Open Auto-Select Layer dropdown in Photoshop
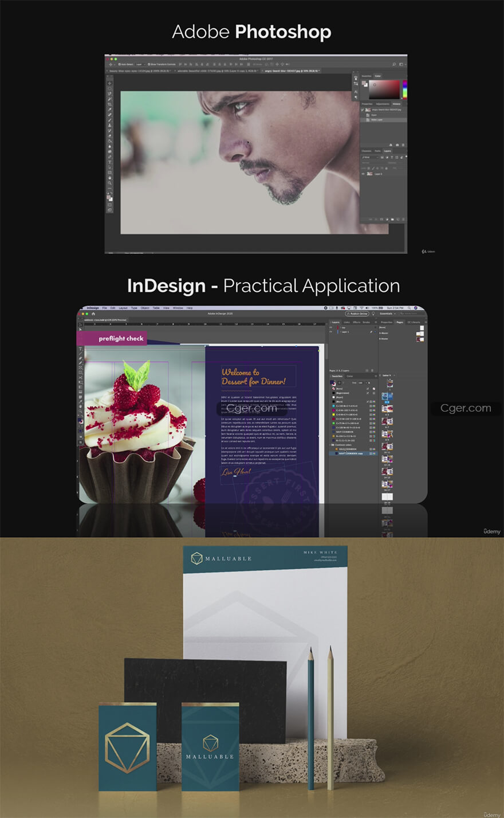The height and width of the screenshot is (818, 504). 140,64
